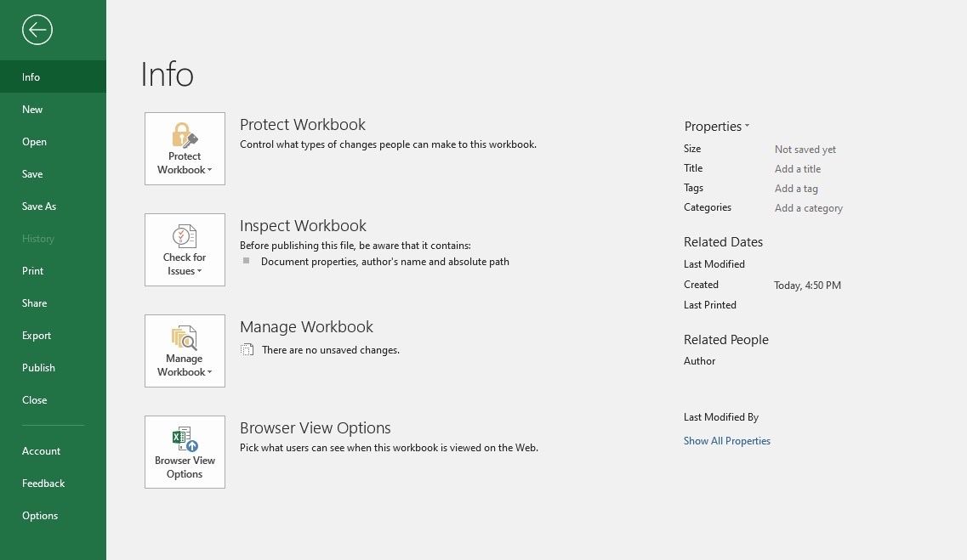This screenshot has width=967, height=560.
Task: Open Browser View Options icon button
Action: 185,452
